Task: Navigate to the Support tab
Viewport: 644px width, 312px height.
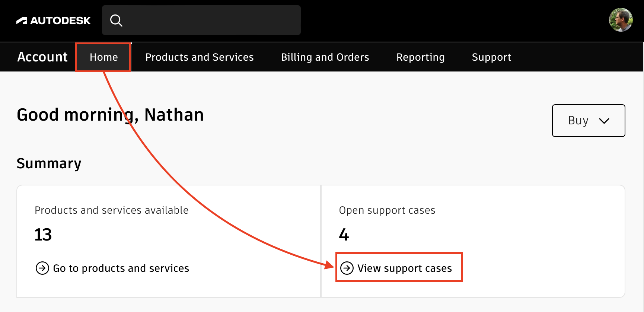Action: click(x=491, y=57)
